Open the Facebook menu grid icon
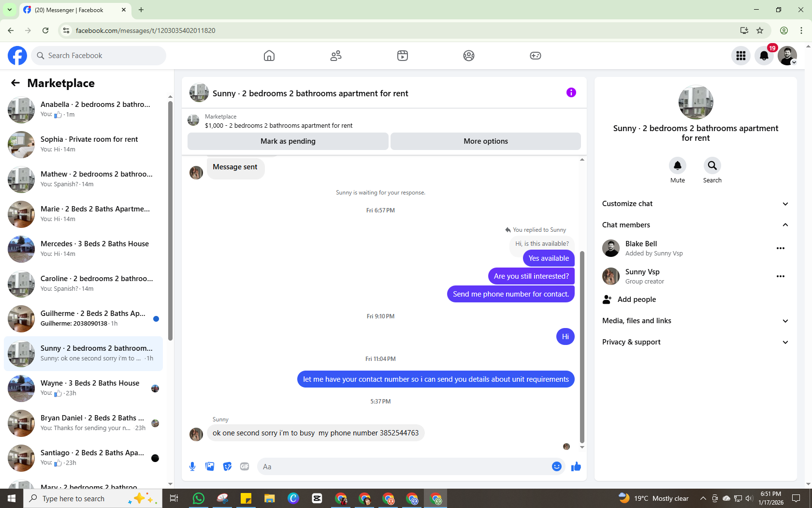 pyautogui.click(x=741, y=56)
